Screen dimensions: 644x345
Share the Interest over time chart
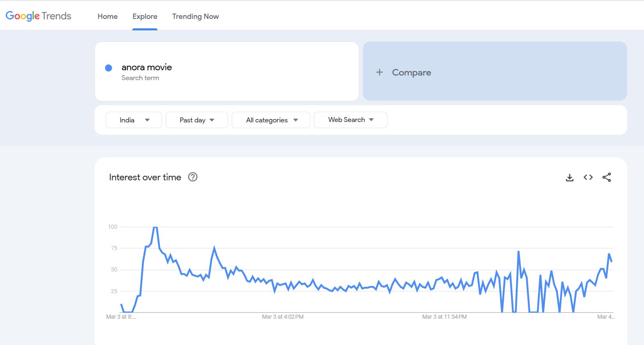(x=607, y=177)
